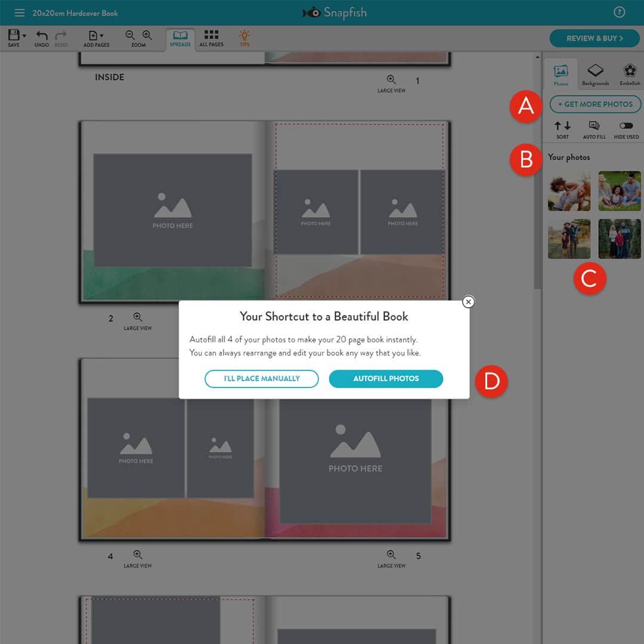Click the Sort photos icon
This screenshot has height=644, width=644.
coord(562,126)
